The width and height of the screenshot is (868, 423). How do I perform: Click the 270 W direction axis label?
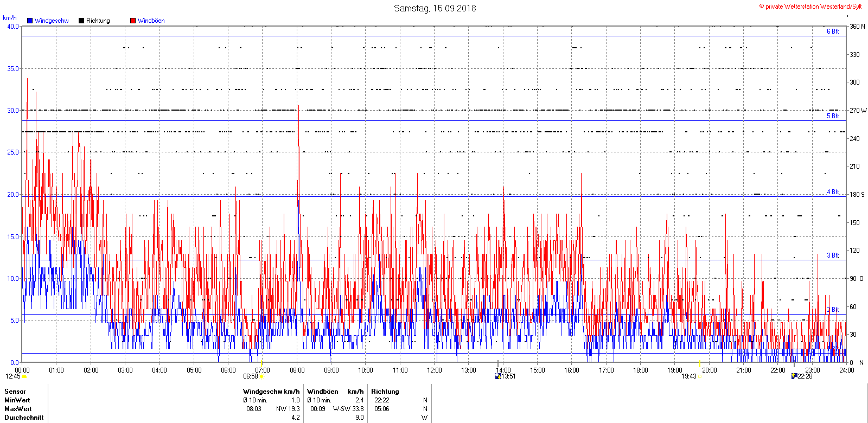[858, 110]
